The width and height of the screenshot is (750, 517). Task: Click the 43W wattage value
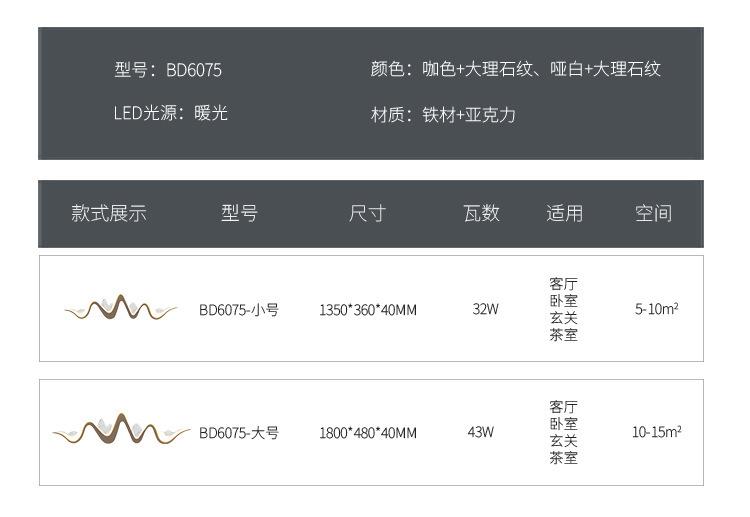(481, 432)
